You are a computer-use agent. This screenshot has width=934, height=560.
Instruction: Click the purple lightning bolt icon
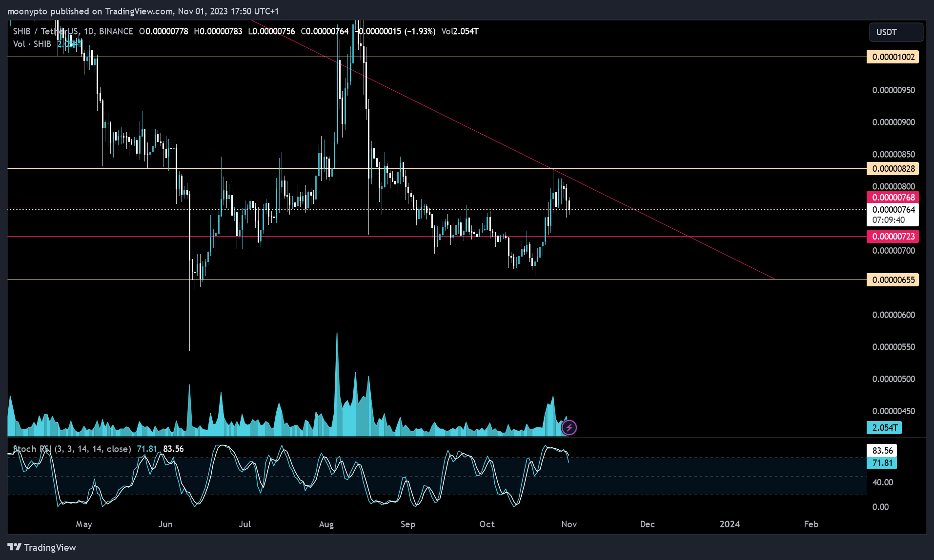pyautogui.click(x=569, y=428)
